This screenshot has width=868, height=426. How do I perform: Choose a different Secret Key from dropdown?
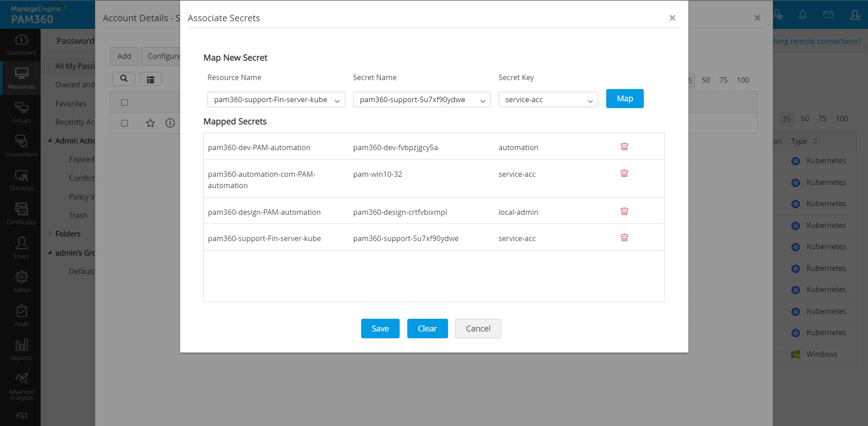[x=548, y=99]
